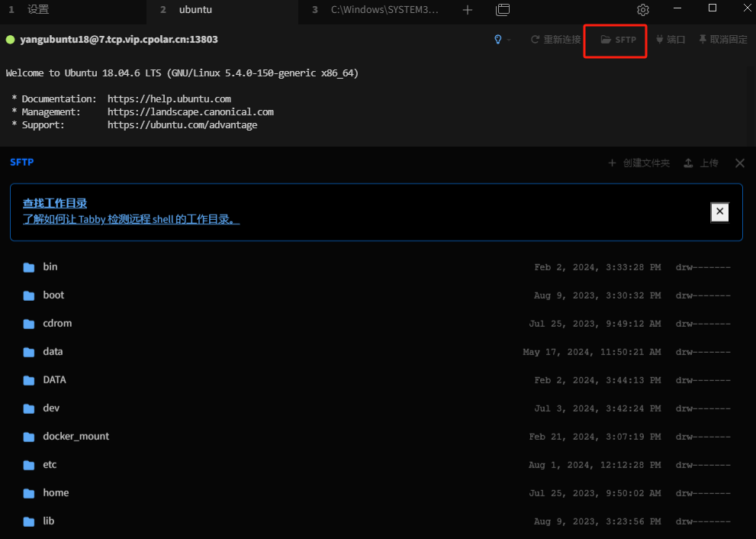The width and height of the screenshot is (756, 539).
Task: Close the SFTP panel with X
Action: point(739,163)
